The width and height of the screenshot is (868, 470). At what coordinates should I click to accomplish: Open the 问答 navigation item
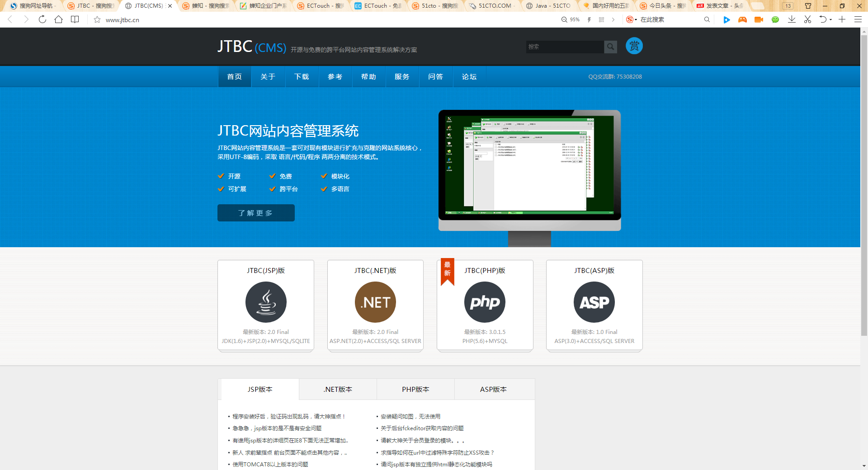click(435, 77)
